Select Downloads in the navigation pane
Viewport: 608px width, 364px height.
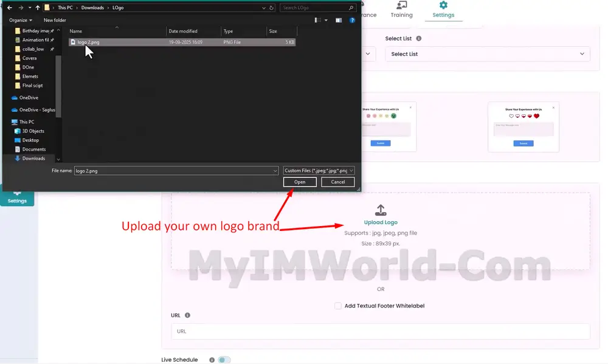33,159
